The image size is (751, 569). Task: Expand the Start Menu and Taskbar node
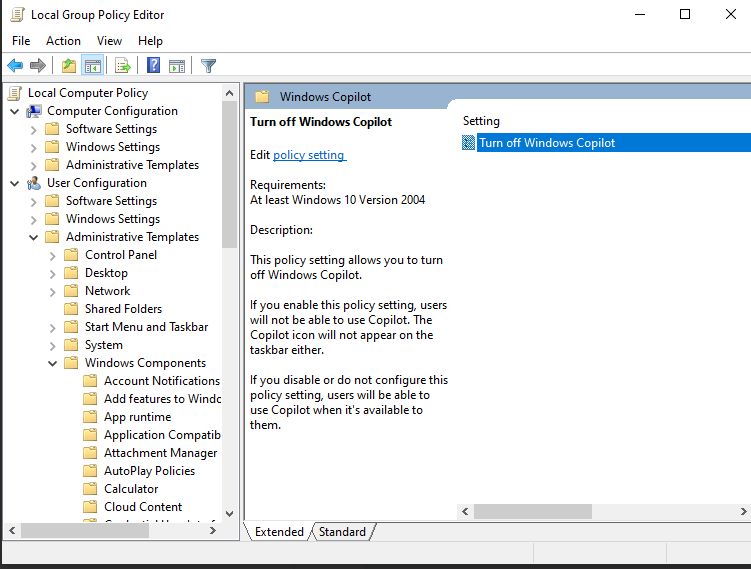point(52,328)
